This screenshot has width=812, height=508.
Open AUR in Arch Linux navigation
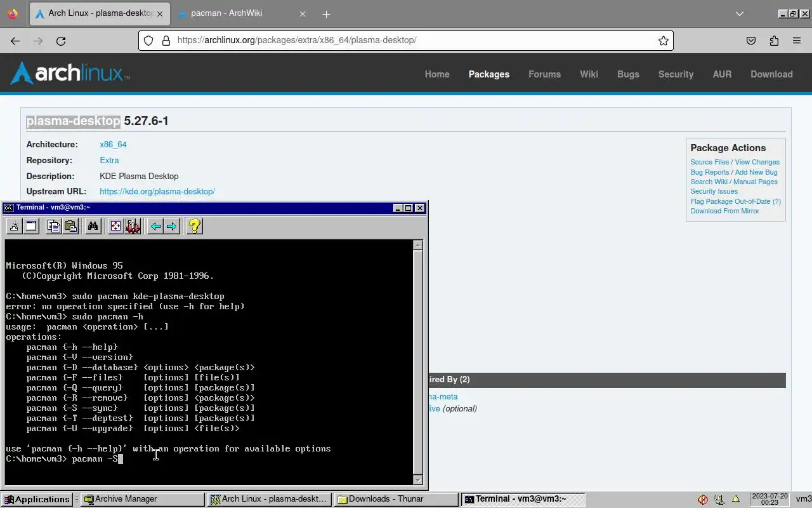722,74
